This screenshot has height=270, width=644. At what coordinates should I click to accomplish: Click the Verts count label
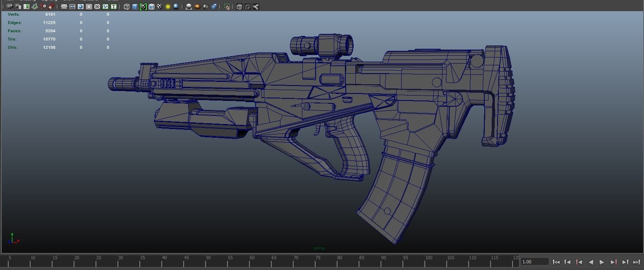14,14
